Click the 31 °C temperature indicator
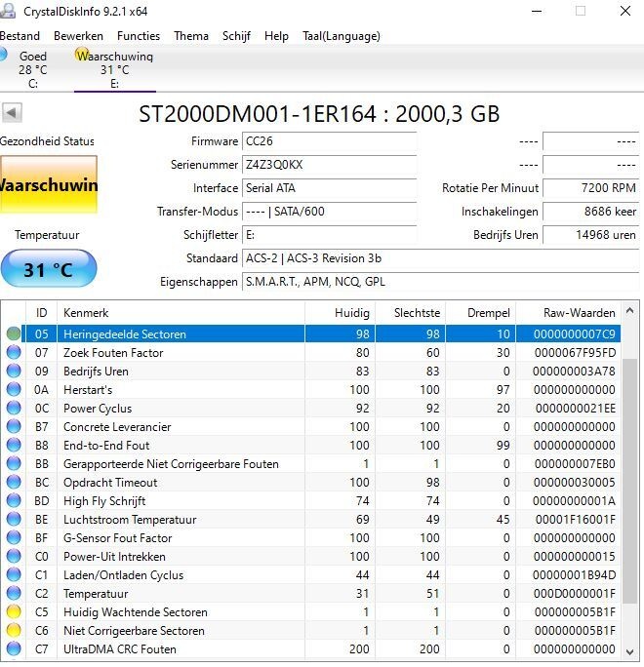Viewport: 644px width, 667px height. [x=49, y=268]
